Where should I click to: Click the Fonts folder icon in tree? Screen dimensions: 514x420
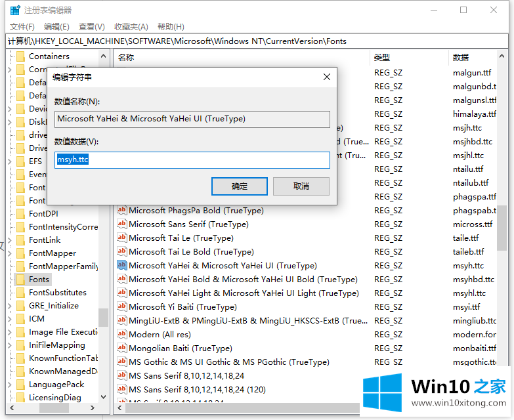coord(20,279)
